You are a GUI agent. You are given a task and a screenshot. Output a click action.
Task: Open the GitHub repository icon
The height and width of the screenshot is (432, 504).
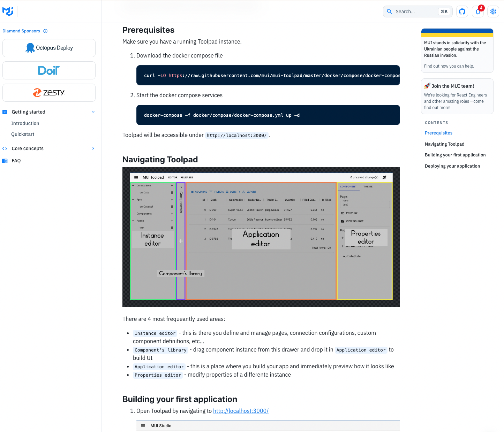tap(462, 11)
